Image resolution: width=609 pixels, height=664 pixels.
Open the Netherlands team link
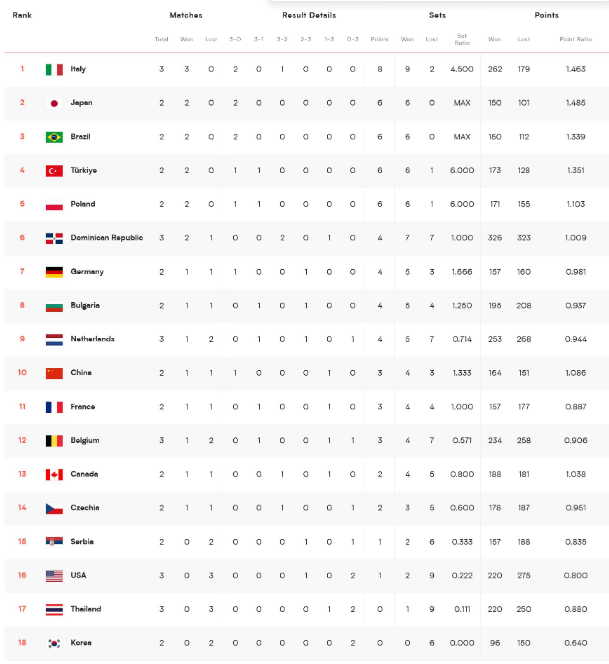click(x=92, y=339)
